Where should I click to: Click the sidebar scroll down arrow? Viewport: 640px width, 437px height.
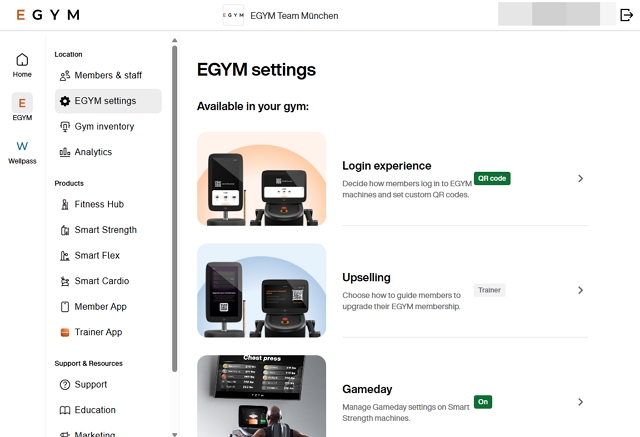tap(174, 435)
